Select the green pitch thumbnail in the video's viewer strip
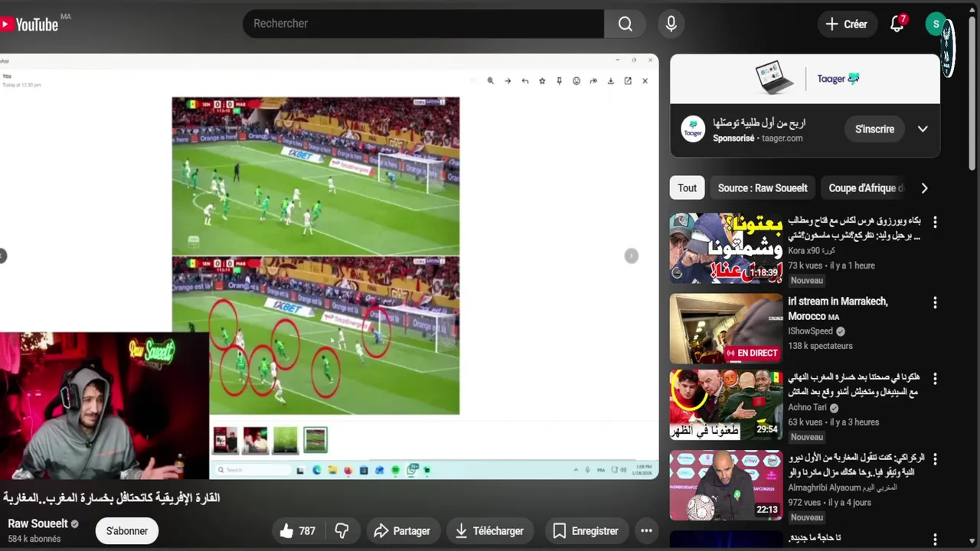 (x=285, y=440)
